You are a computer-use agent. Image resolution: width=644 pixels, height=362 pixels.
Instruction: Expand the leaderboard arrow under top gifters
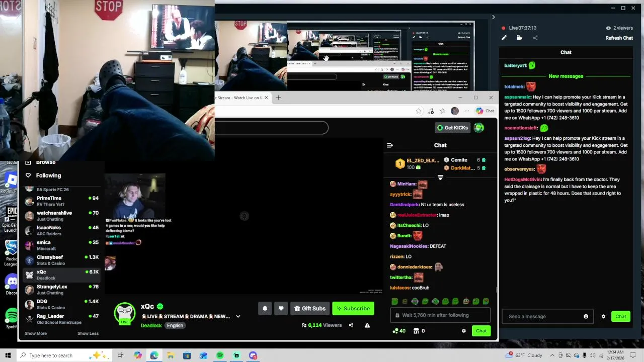[x=440, y=177]
